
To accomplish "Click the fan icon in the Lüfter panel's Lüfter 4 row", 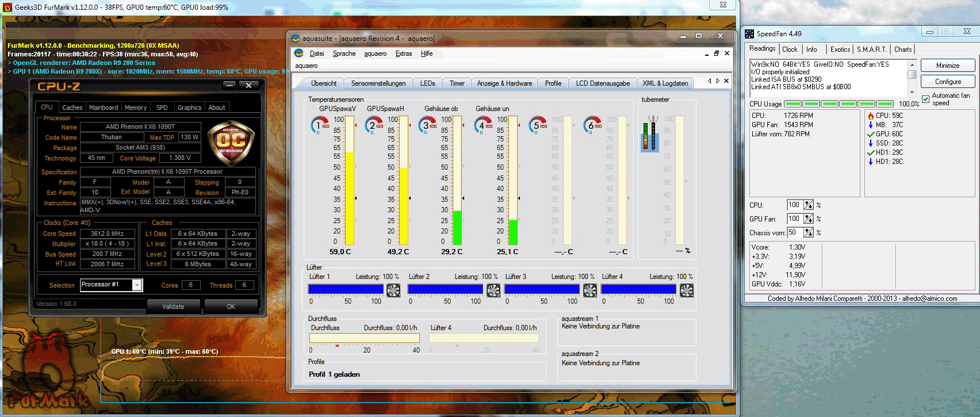I will tap(687, 290).
